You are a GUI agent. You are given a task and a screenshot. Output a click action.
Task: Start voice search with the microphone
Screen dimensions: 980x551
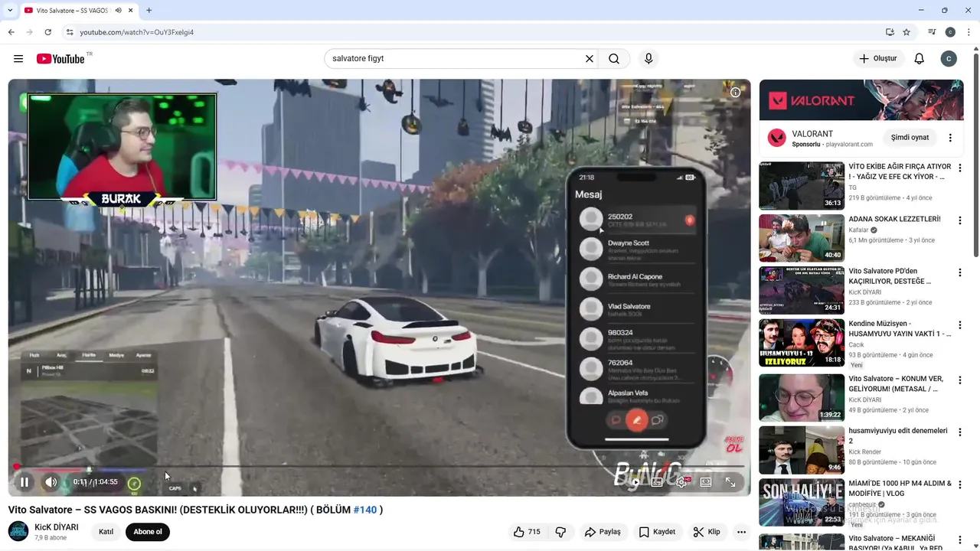coord(648,59)
